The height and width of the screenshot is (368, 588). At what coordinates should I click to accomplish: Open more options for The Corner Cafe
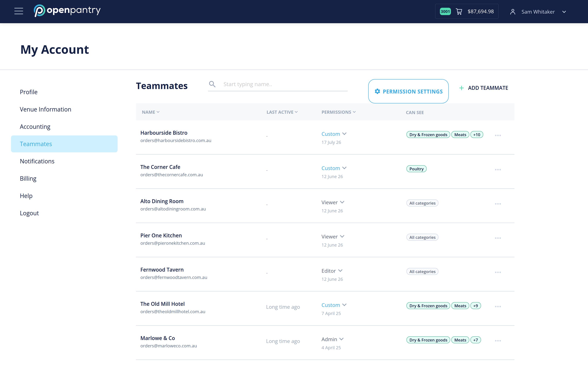498,170
